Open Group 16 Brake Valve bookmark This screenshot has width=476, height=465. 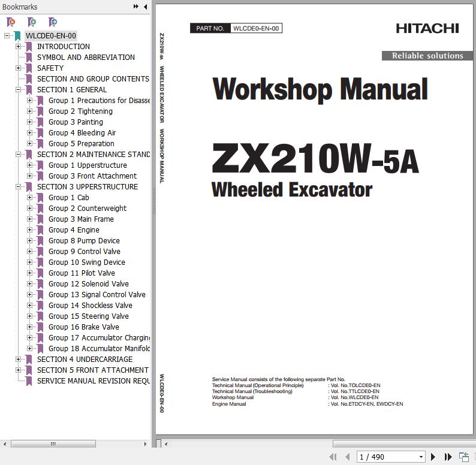pos(84,327)
